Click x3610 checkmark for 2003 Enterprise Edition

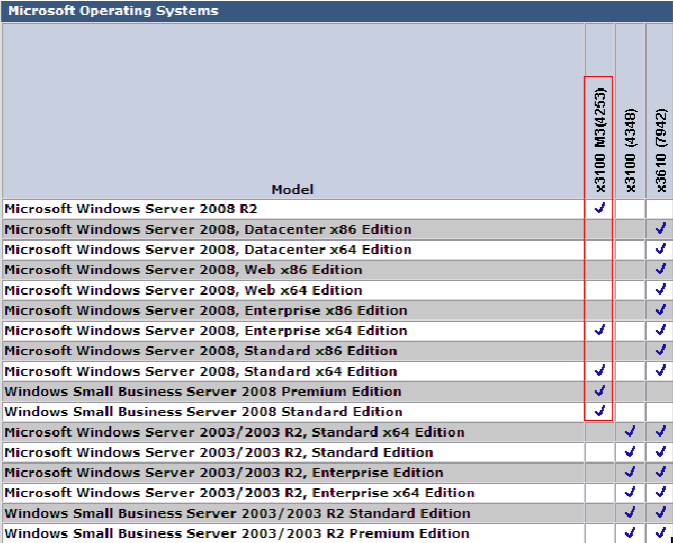(661, 472)
